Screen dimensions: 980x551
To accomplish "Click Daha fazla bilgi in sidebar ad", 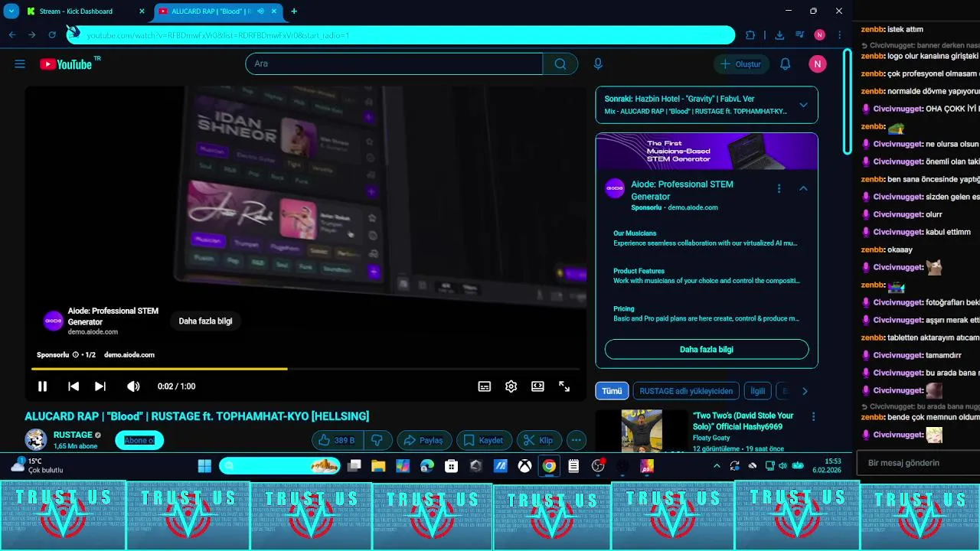I will (707, 350).
